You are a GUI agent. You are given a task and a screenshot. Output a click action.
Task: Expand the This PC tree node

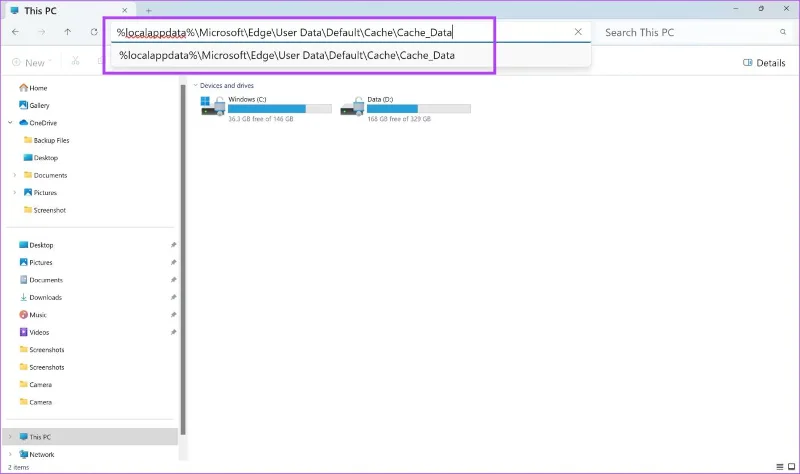click(10, 437)
